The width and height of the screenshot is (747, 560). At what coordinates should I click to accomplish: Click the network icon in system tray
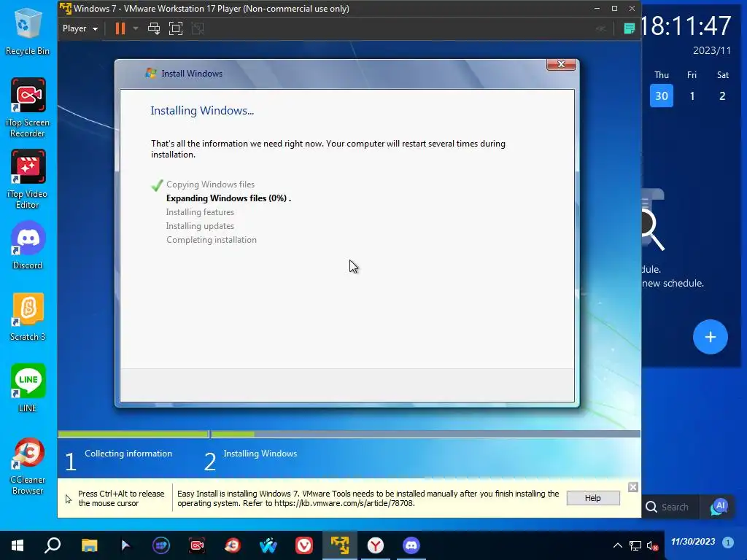[x=635, y=545]
